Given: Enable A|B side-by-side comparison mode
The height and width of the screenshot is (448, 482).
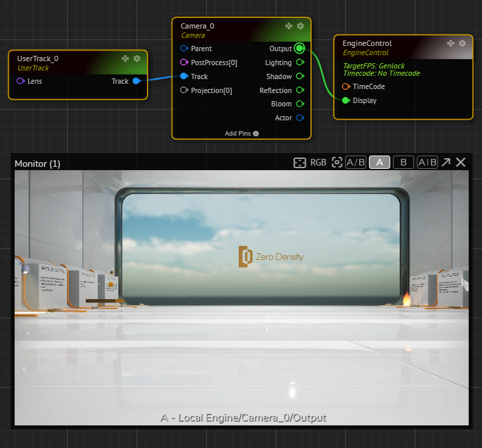Looking at the screenshot, I should point(427,163).
